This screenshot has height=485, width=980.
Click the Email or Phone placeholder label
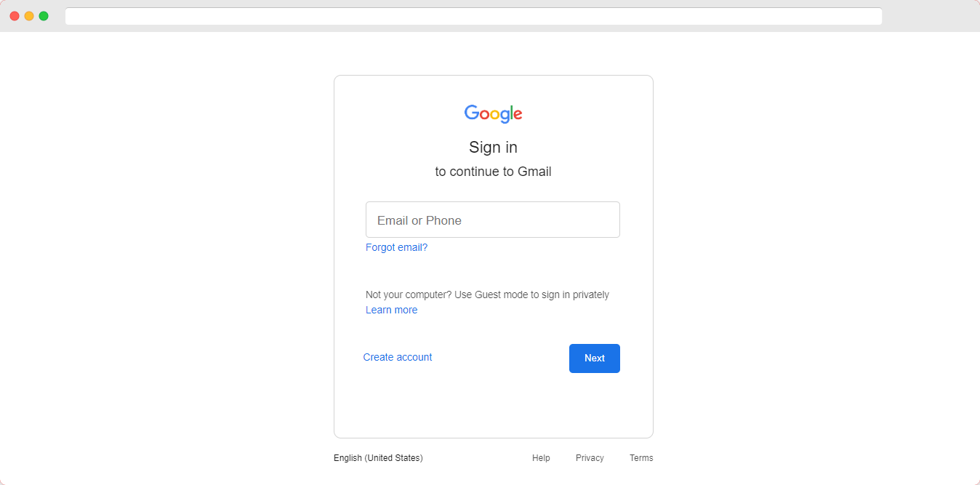(419, 220)
